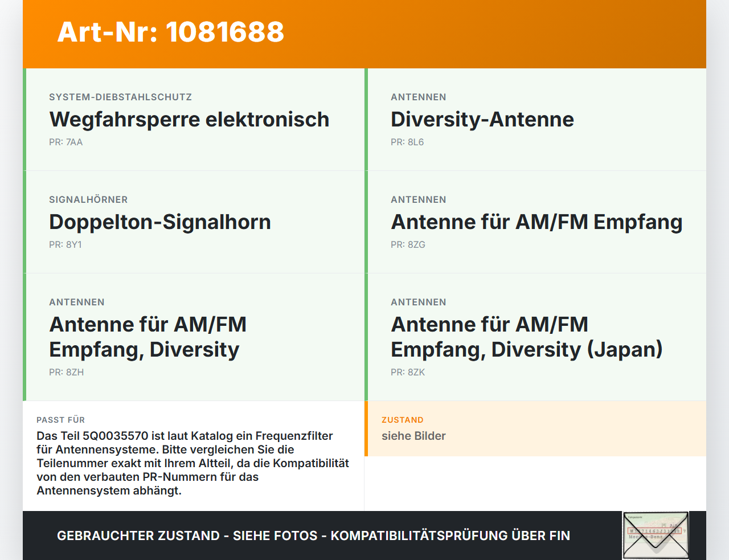The width and height of the screenshot is (729, 560).
Task: Select the title "Antenne für AM/FM Empfang" above PR: 8ZG
Action: (536, 222)
